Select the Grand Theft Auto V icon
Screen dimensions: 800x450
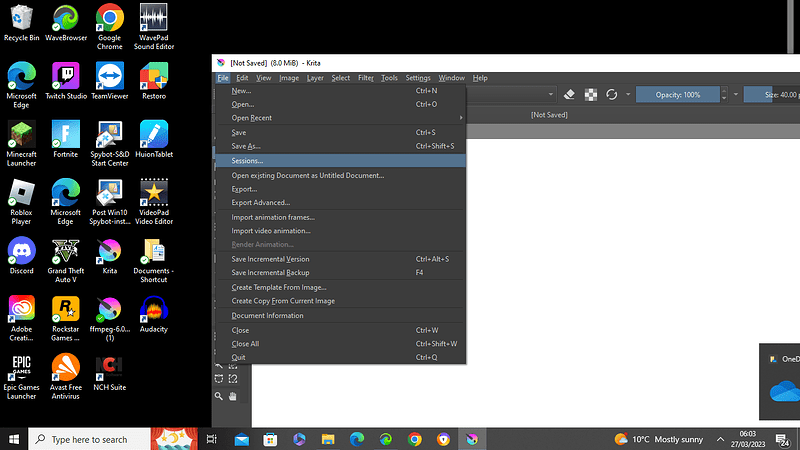click(x=66, y=260)
